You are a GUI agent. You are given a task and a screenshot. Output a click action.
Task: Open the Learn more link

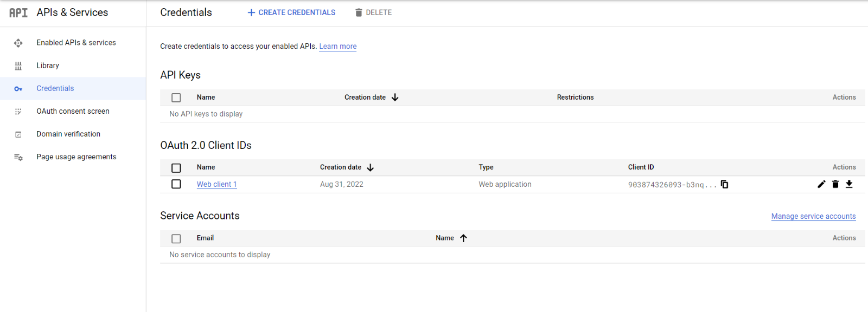pos(337,47)
